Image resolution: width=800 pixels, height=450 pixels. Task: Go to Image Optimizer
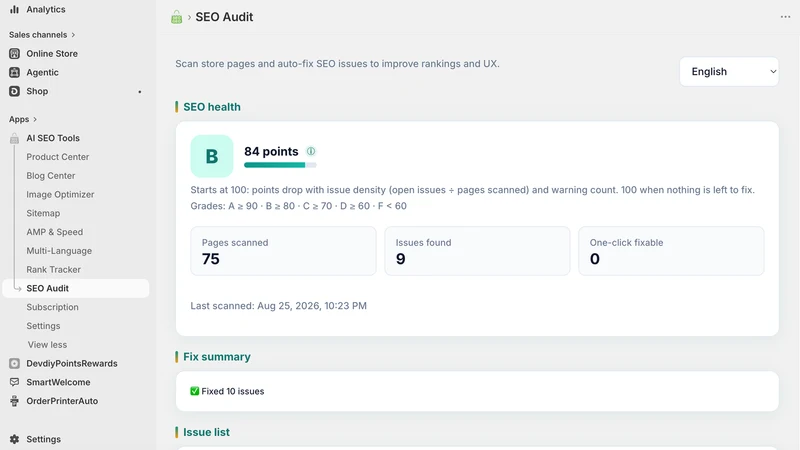(x=60, y=194)
